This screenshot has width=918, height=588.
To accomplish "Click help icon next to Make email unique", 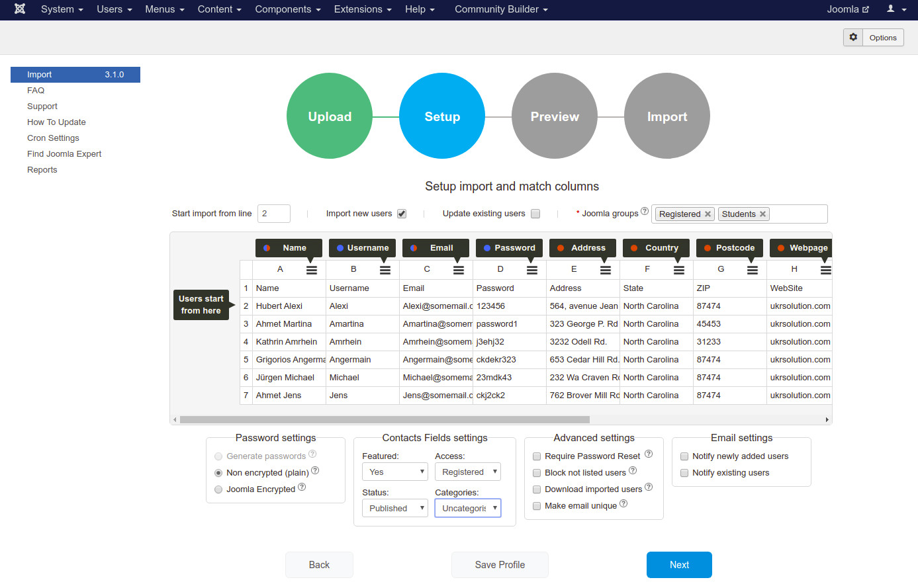I will click(623, 504).
